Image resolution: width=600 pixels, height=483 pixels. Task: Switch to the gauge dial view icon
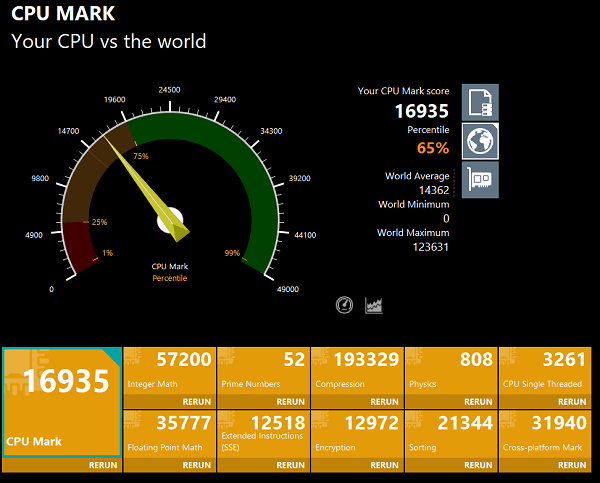[x=344, y=305]
